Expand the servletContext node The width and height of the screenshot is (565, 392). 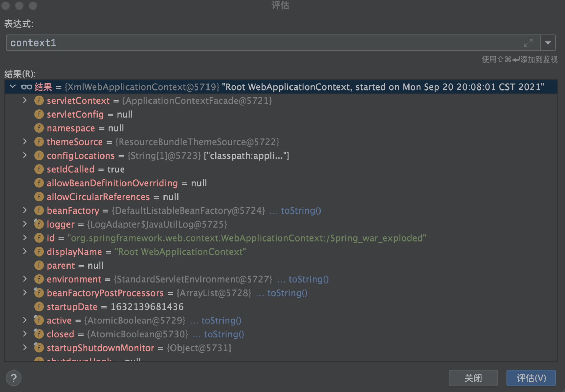pyautogui.click(x=25, y=100)
